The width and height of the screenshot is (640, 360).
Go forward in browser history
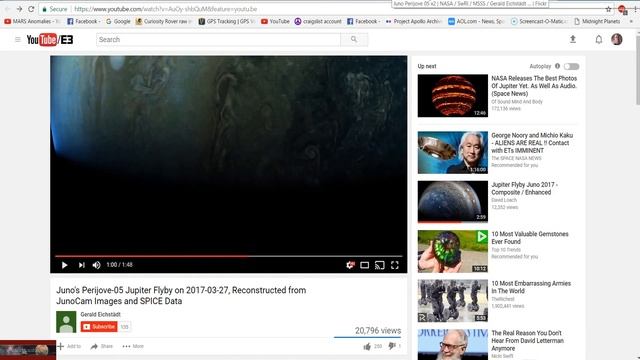[x=19, y=9]
